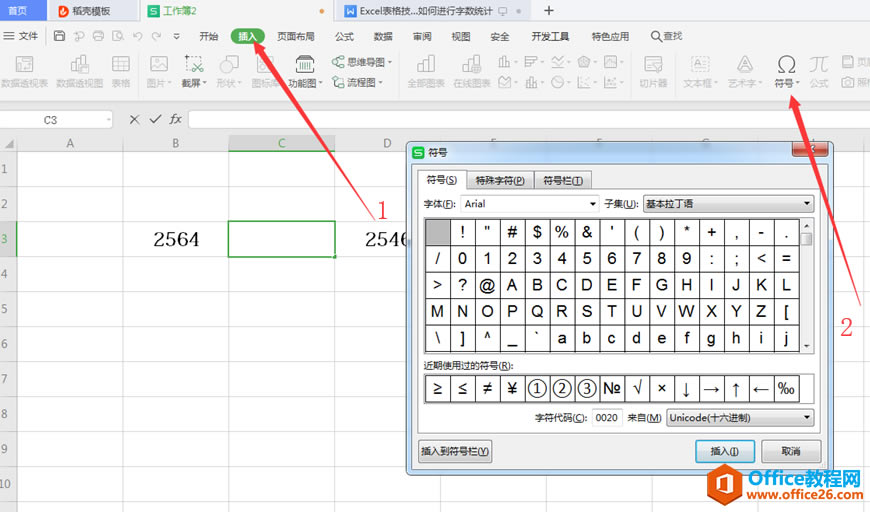This screenshot has height=512, width=870.
Task: Expand the Name Box C3 dropdown arrow
Action: pyautogui.click(x=108, y=120)
